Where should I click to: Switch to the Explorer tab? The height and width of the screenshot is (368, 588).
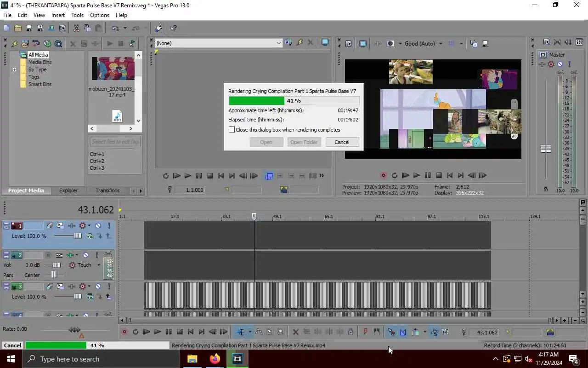click(68, 190)
